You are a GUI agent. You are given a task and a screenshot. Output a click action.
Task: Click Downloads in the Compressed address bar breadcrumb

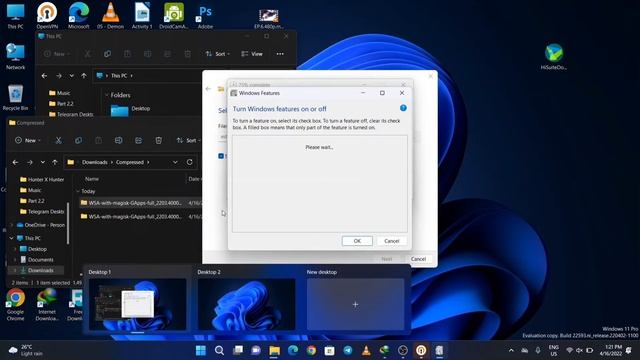pyautogui.click(x=94, y=162)
